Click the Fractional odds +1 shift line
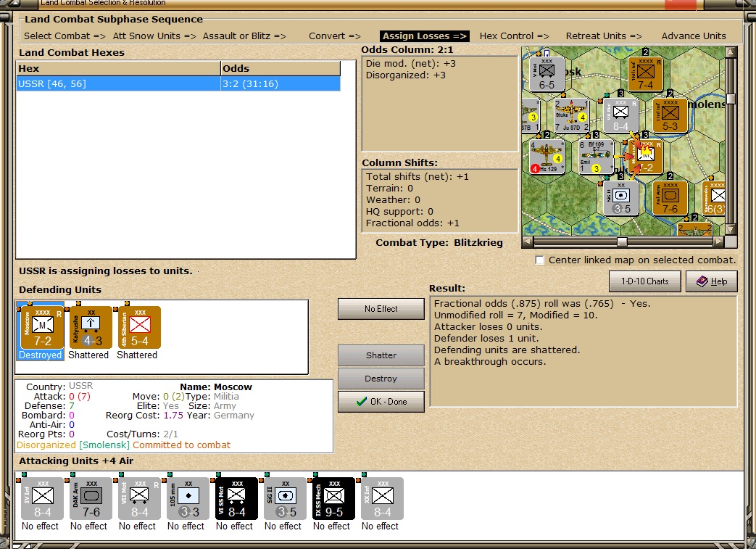Viewport: 756px width, 549px height. click(x=412, y=223)
